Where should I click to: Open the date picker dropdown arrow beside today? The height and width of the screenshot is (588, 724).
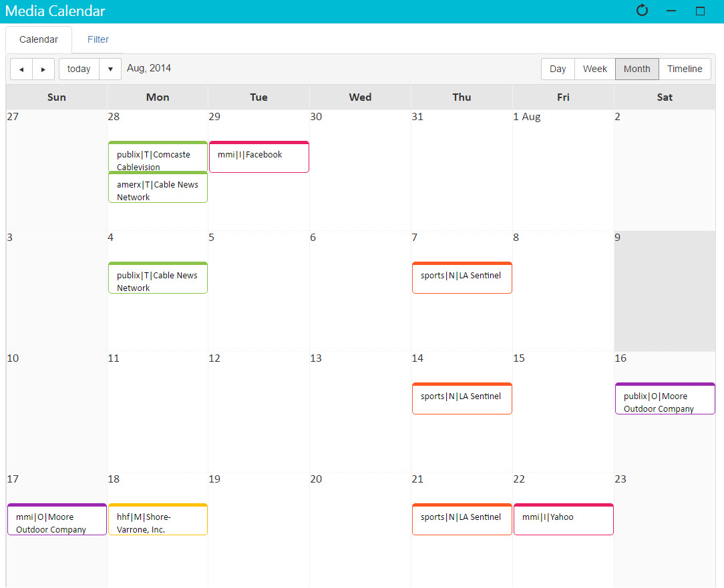[110, 69]
